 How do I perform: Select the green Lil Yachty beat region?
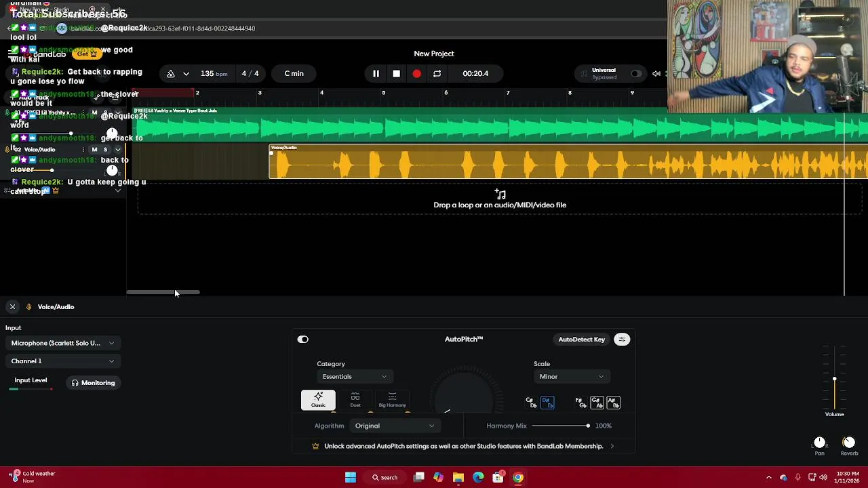point(500,126)
